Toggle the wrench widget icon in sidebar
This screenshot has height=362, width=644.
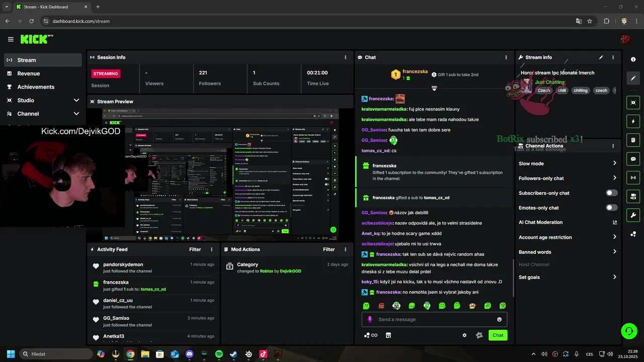tap(633, 215)
